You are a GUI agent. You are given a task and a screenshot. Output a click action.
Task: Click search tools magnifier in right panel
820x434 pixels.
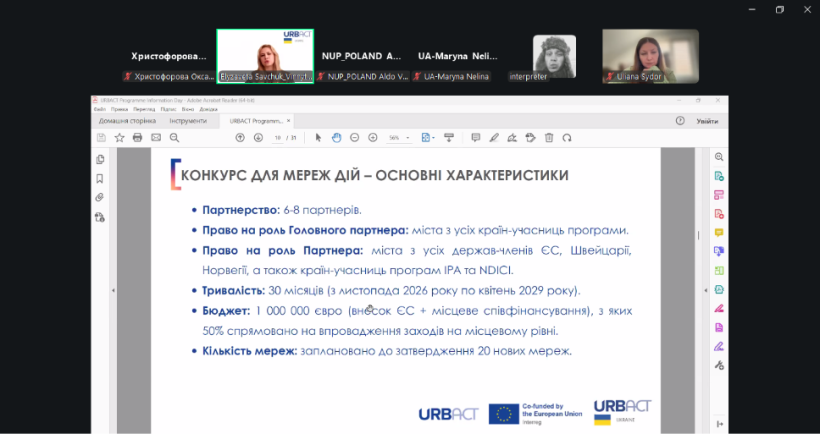point(719,157)
